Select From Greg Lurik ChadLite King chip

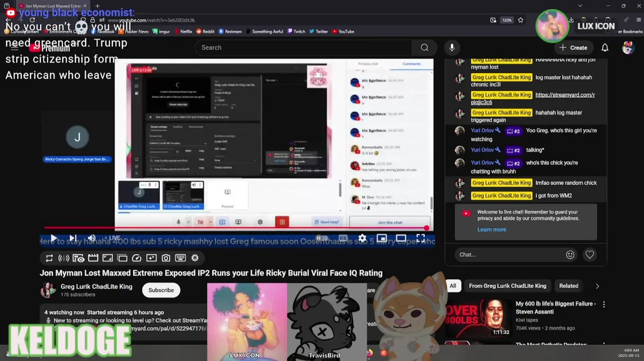point(507,286)
